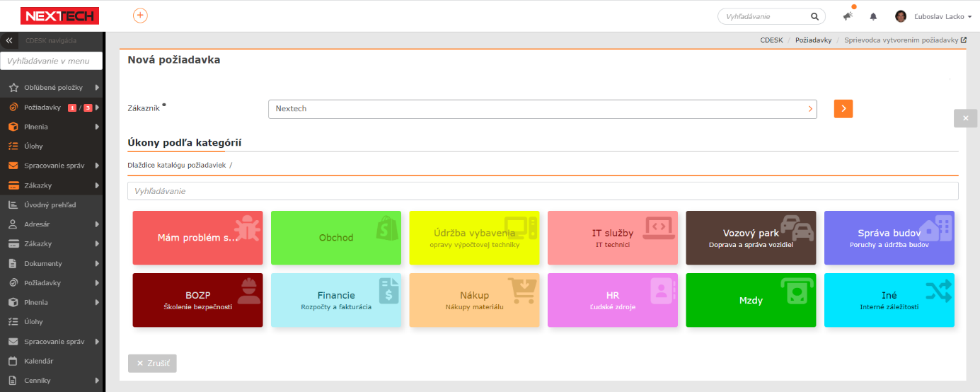
Task: Click the orange next arrow button
Action: 843,109
